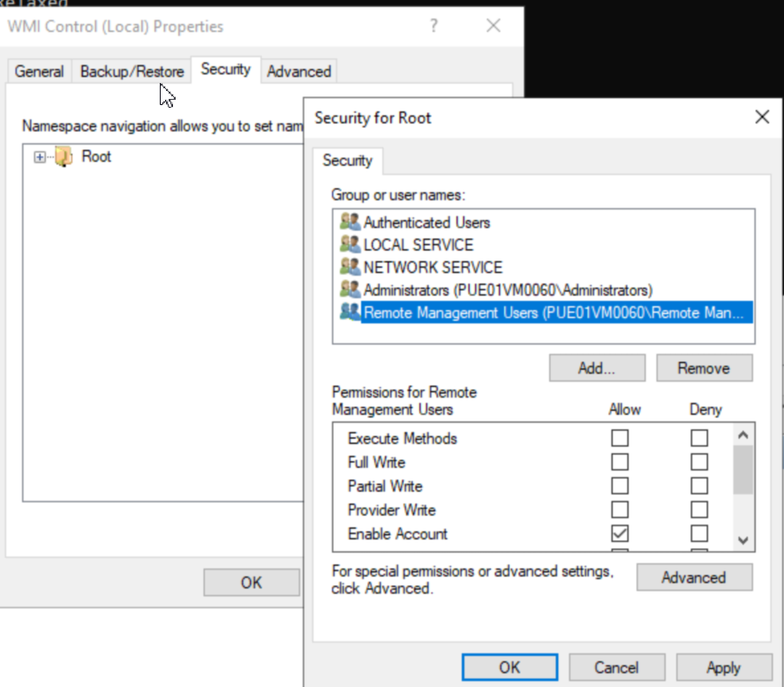Check Deny for Full Write
The width and height of the screenshot is (784, 687).
point(699,461)
